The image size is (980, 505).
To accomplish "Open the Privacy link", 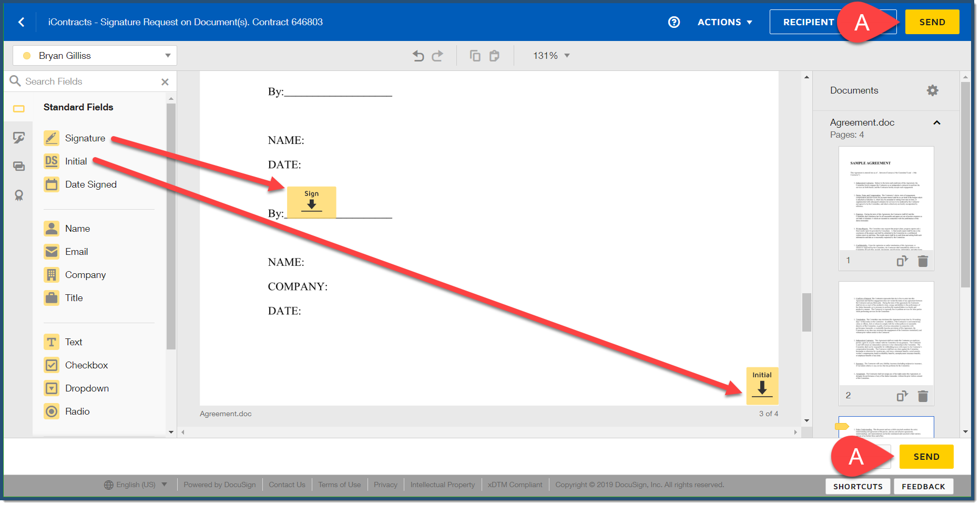I will (386, 485).
